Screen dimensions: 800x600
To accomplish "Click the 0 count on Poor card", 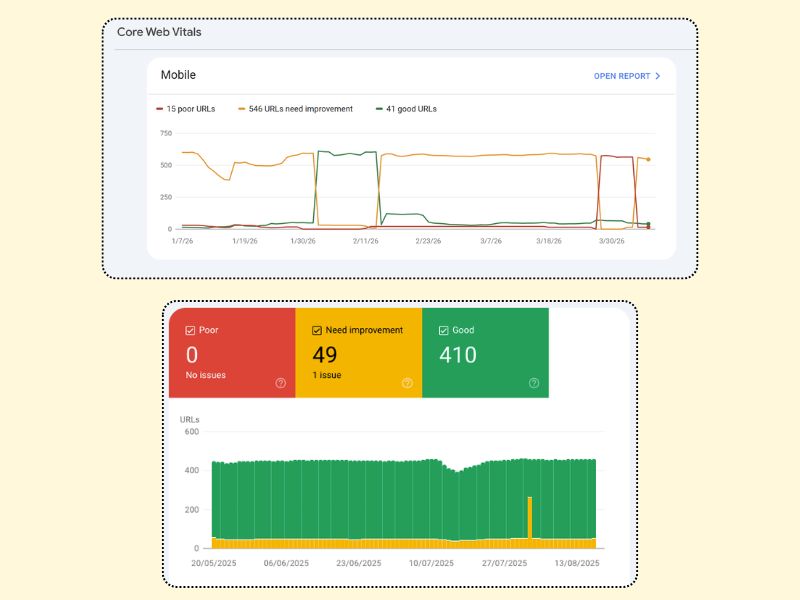I will click(192, 355).
